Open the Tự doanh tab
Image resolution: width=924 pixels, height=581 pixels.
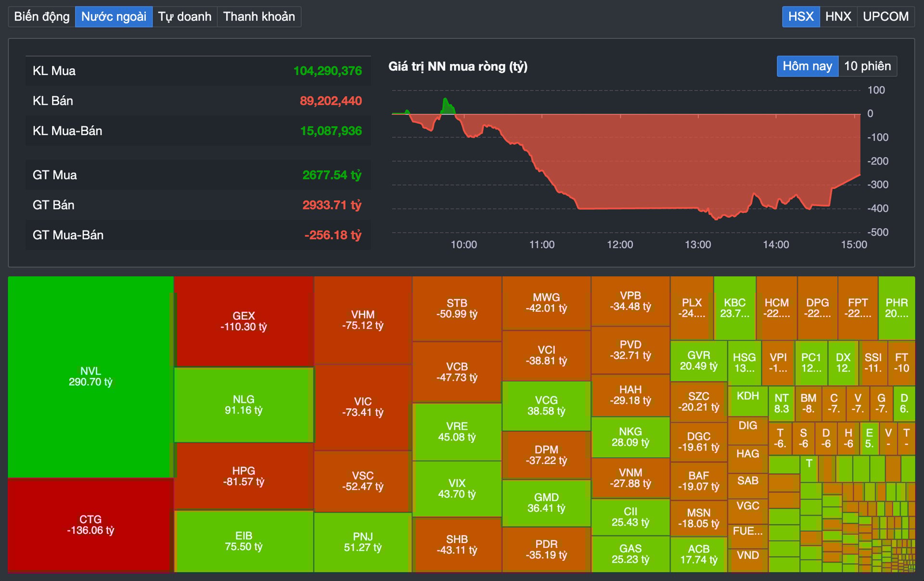point(185,17)
